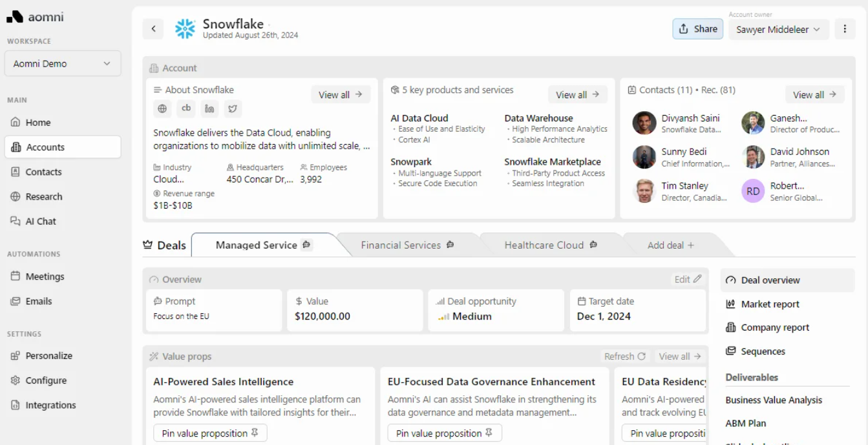Viewport: 868px width, 445px height.
Task: Click the Add deal tab
Action: point(671,245)
